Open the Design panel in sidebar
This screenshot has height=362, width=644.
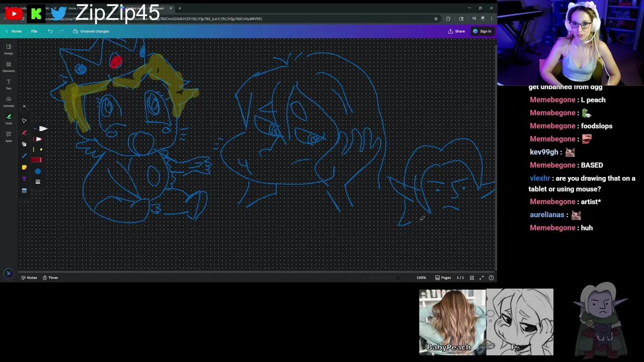coord(9,49)
